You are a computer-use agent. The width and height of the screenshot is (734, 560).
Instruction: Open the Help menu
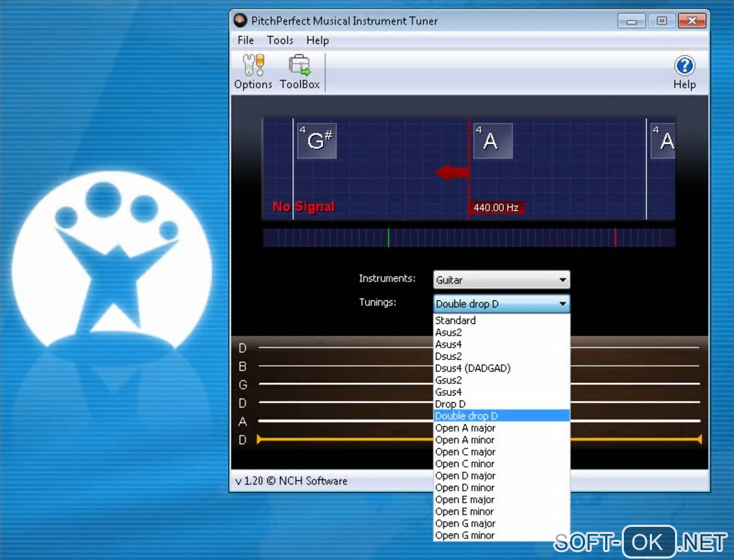(317, 40)
